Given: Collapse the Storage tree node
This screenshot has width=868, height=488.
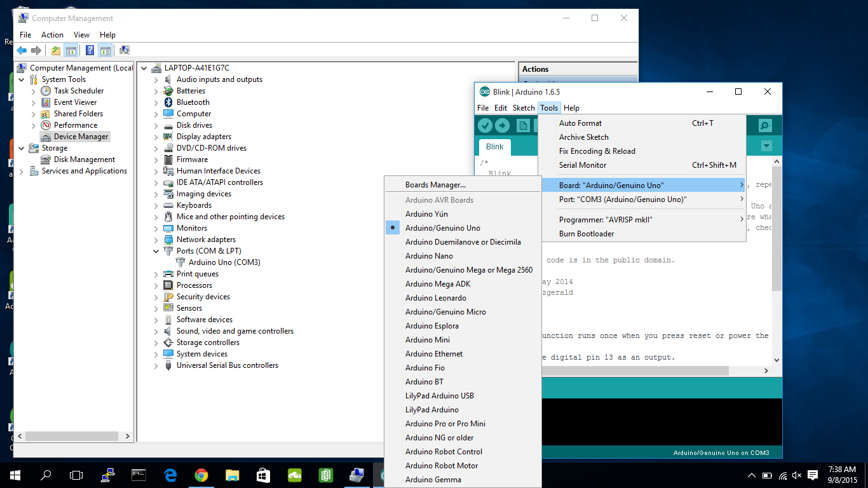Looking at the screenshot, I should [x=22, y=148].
